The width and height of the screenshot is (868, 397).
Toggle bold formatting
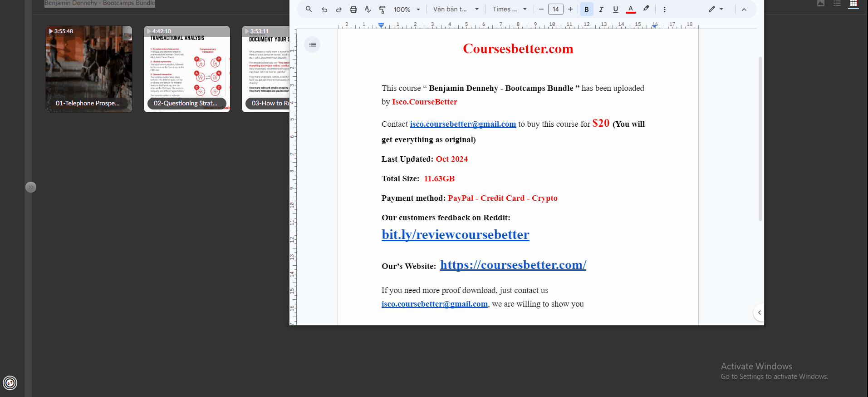(586, 10)
